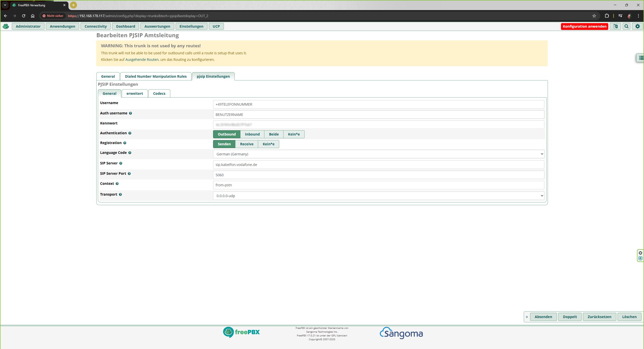Set Authentication to Inbound
Screen dimensions: 644x349
pyautogui.click(x=252, y=134)
